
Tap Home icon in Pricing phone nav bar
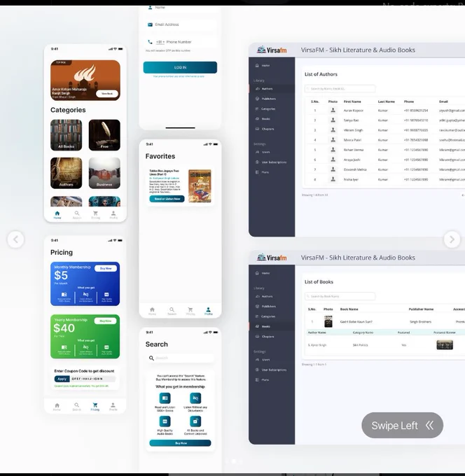click(x=57, y=407)
